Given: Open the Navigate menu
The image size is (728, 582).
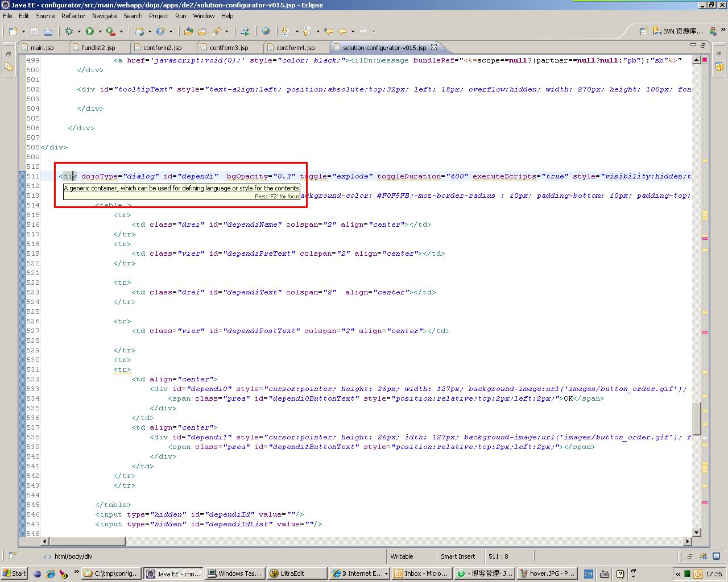Looking at the screenshot, I should coord(104,16).
